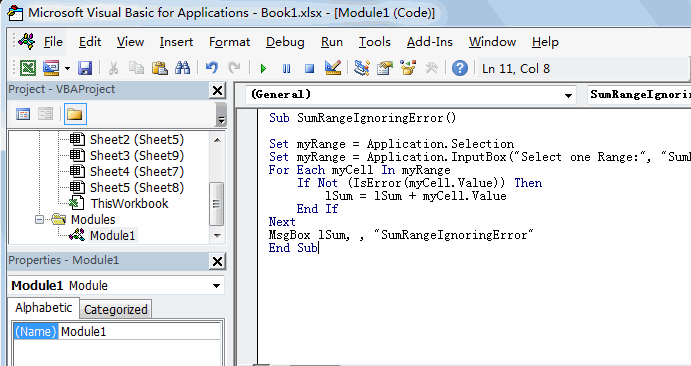Click the View Object icon in Project panel
The image size is (691, 366).
pyautogui.click(x=45, y=115)
